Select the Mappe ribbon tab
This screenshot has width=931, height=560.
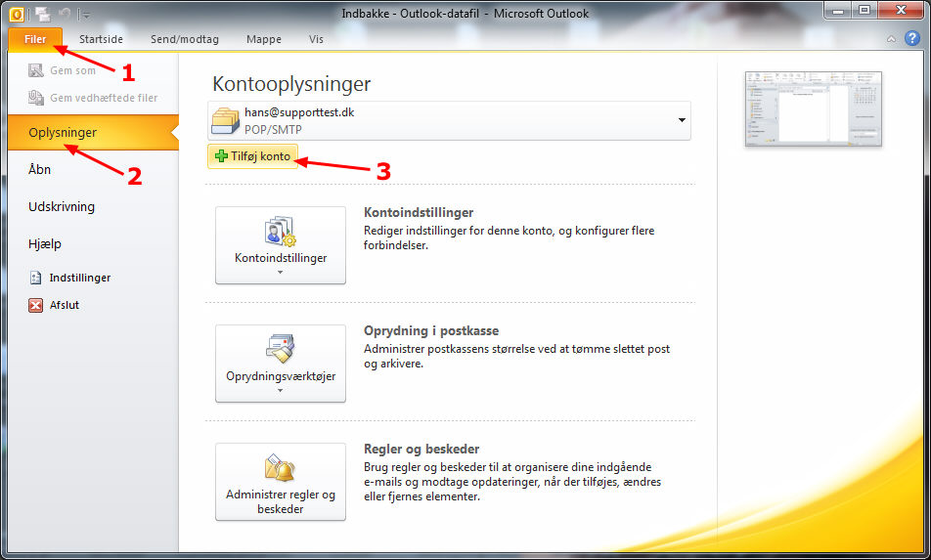pos(264,39)
